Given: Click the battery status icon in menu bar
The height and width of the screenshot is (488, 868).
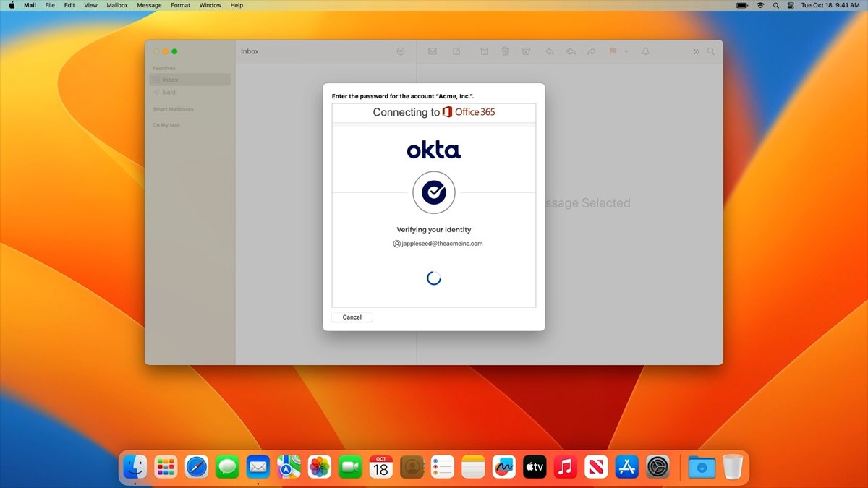Looking at the screenshot, I should tap(744, 5).
